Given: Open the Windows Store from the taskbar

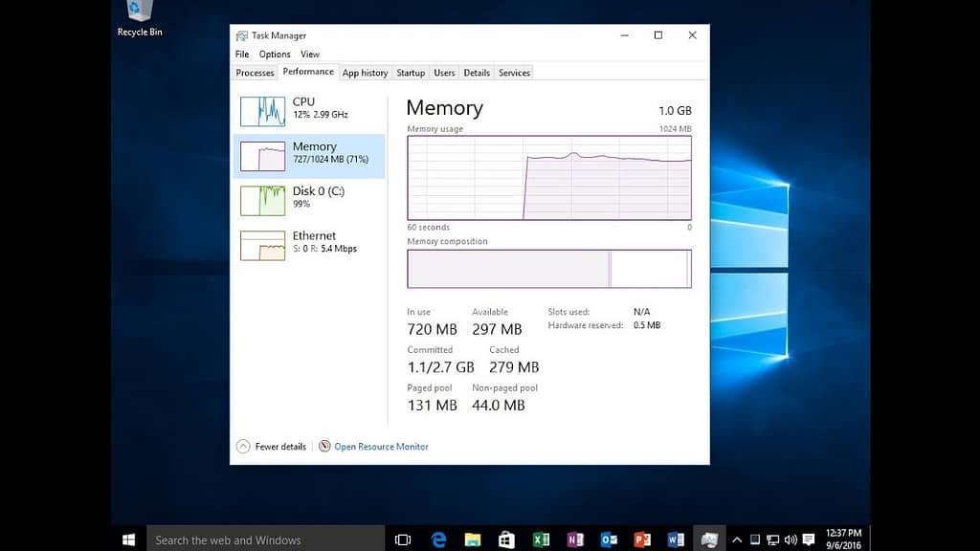Looking at the screenshot, I should pos(505,540).
